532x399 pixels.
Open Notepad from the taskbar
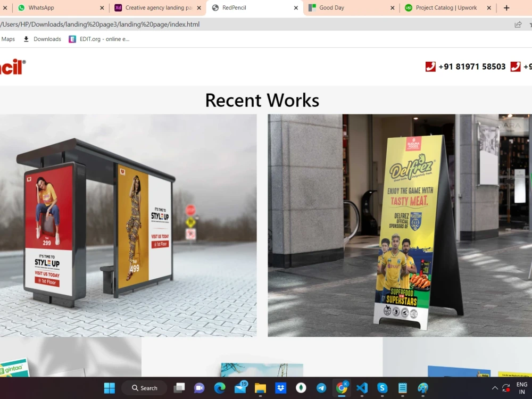[403, 388]
